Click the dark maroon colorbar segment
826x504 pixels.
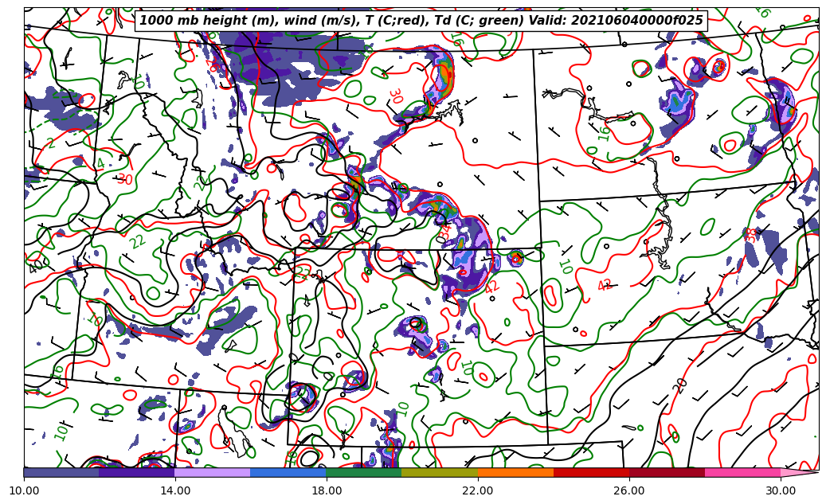(x=667, y=472)
